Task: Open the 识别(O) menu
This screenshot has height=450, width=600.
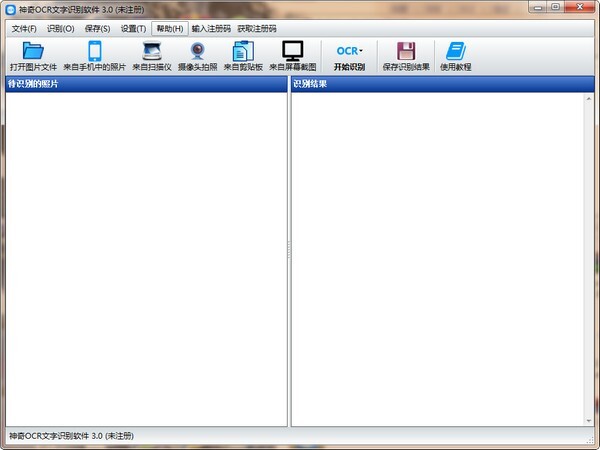Action: pos(61,29)
